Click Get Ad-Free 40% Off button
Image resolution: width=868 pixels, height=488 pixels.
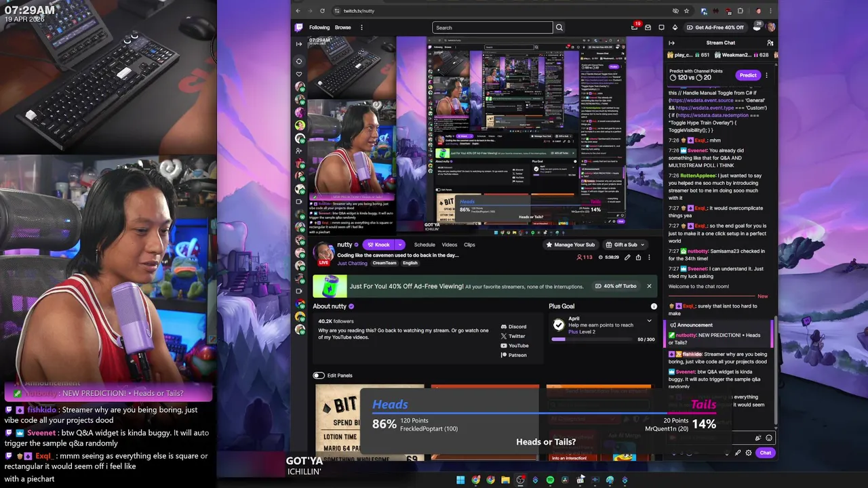pyautogui.click(x=715, y=28)
